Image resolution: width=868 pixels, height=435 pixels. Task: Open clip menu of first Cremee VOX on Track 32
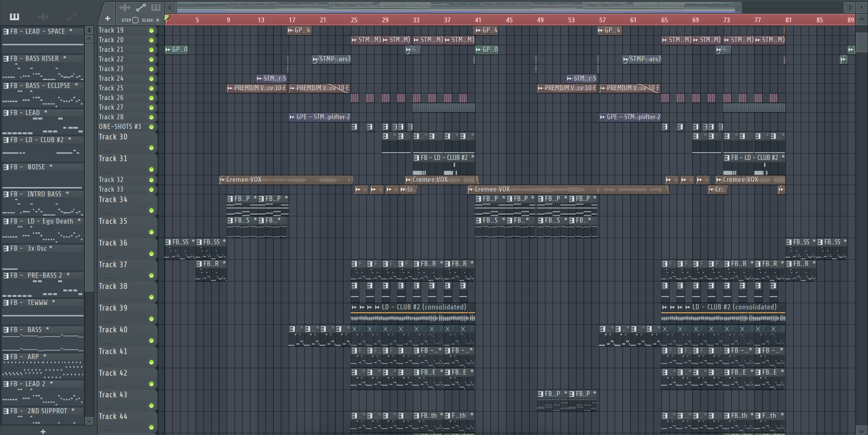click(222, 180)
